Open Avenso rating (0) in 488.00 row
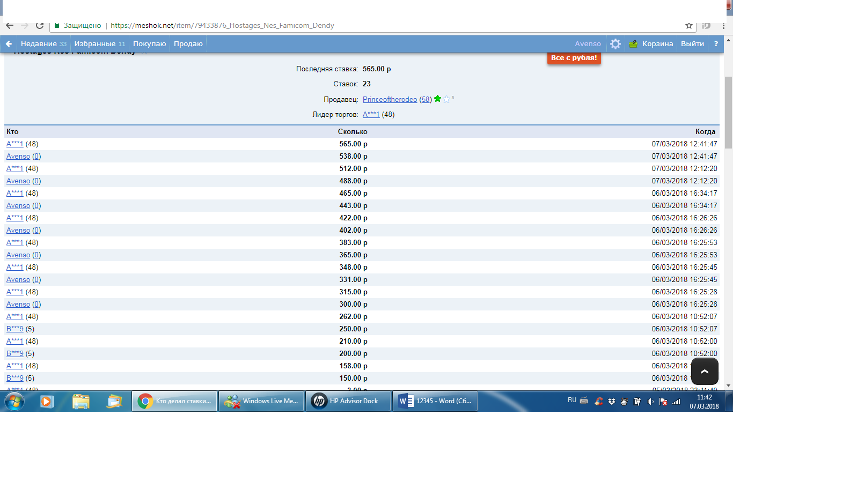The width and height of the screenshot is (850, 504). [36, 181]
